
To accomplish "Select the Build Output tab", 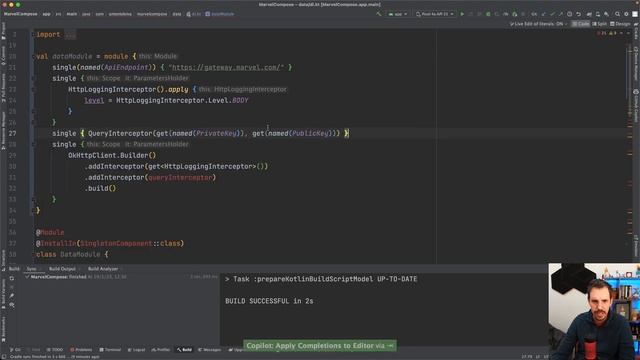I will (62, 269).
